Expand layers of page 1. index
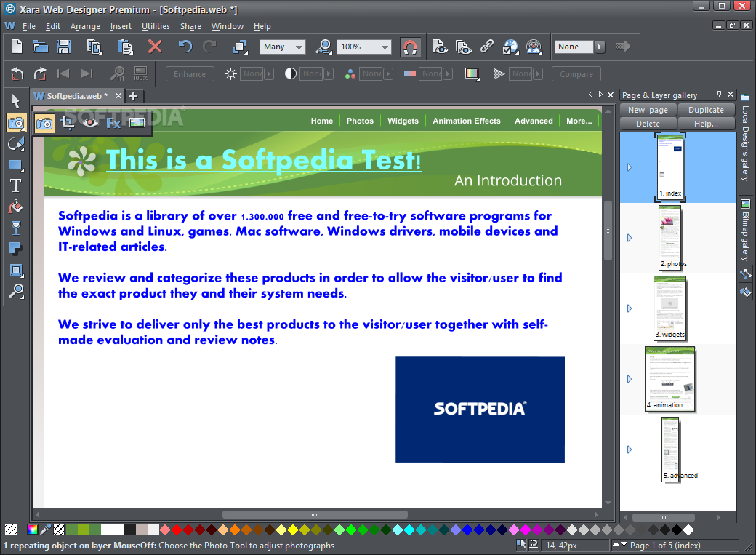The image size is (756, 555). (630, 167)
